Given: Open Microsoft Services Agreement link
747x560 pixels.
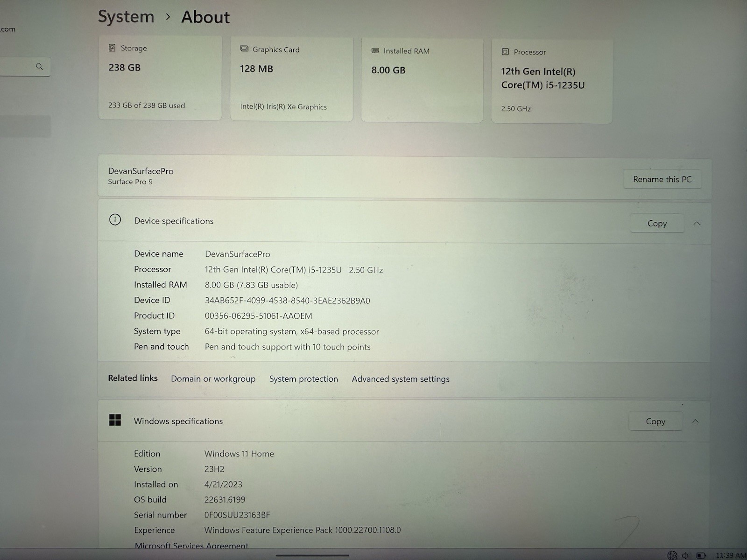Looking at the screenshot, I should tap(191, 546).
